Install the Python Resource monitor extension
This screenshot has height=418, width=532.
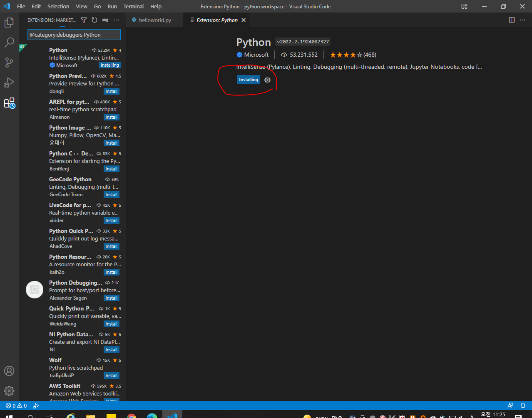pos(112,272)
